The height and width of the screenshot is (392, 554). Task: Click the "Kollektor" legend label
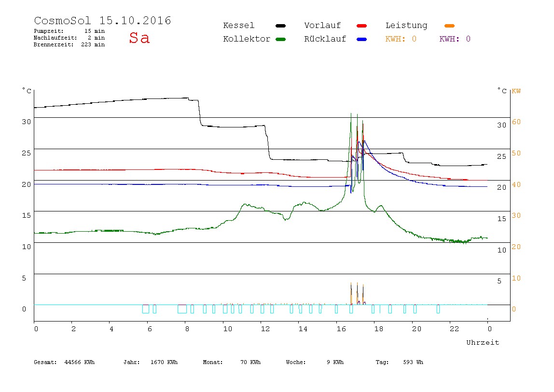pyautogui.click(x=247, y=39)
